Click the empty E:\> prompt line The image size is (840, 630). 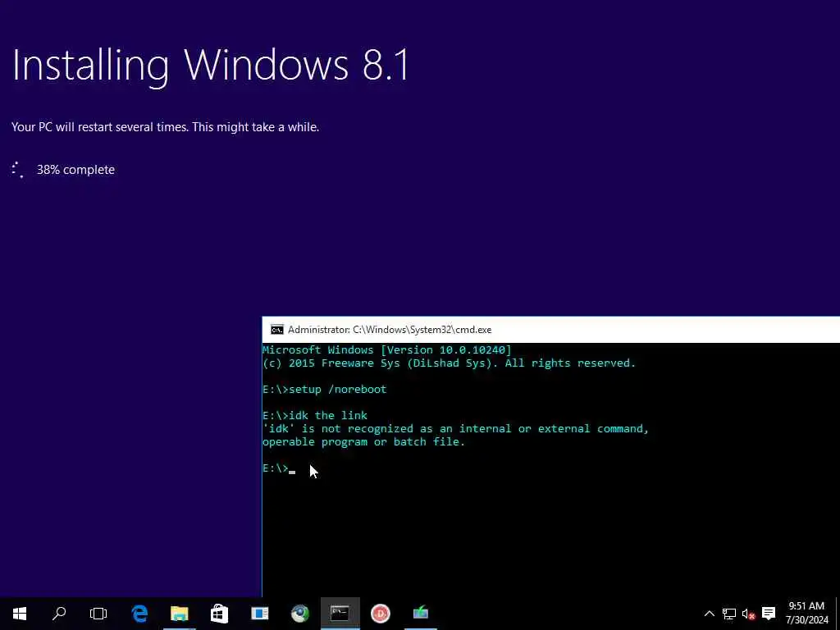coord(279,468)
